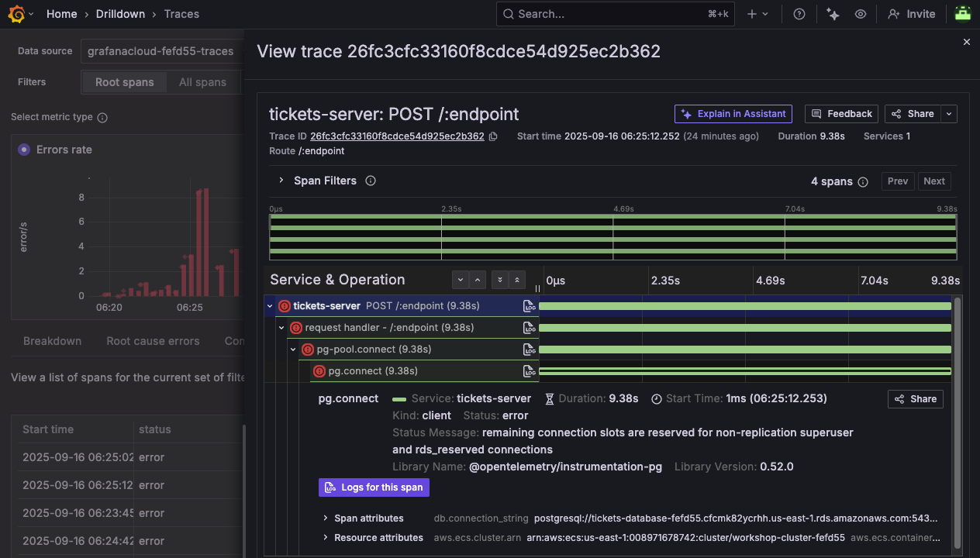Open the Root cause errors tab
Screen dimensions: 980x558
tap(153, 341)
